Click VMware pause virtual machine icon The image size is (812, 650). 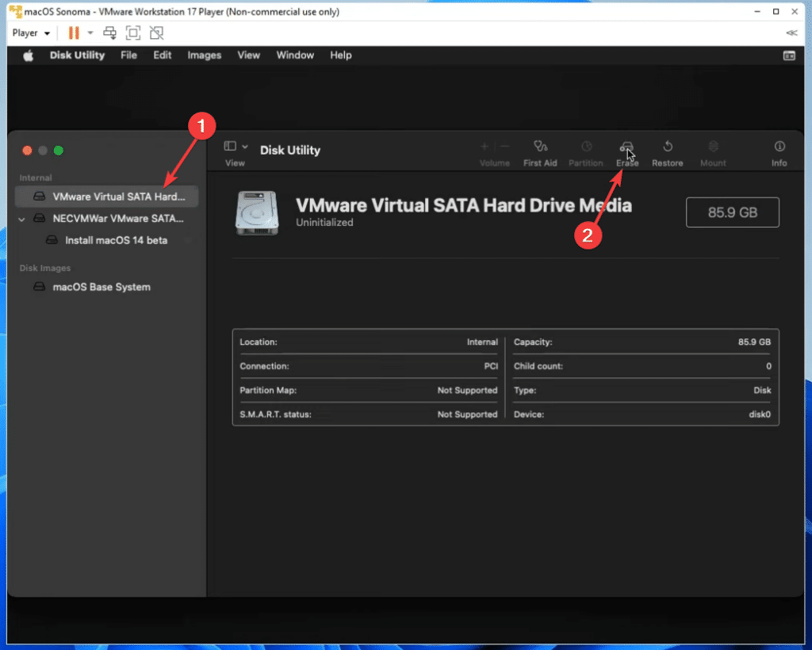[x=74, y=33]
